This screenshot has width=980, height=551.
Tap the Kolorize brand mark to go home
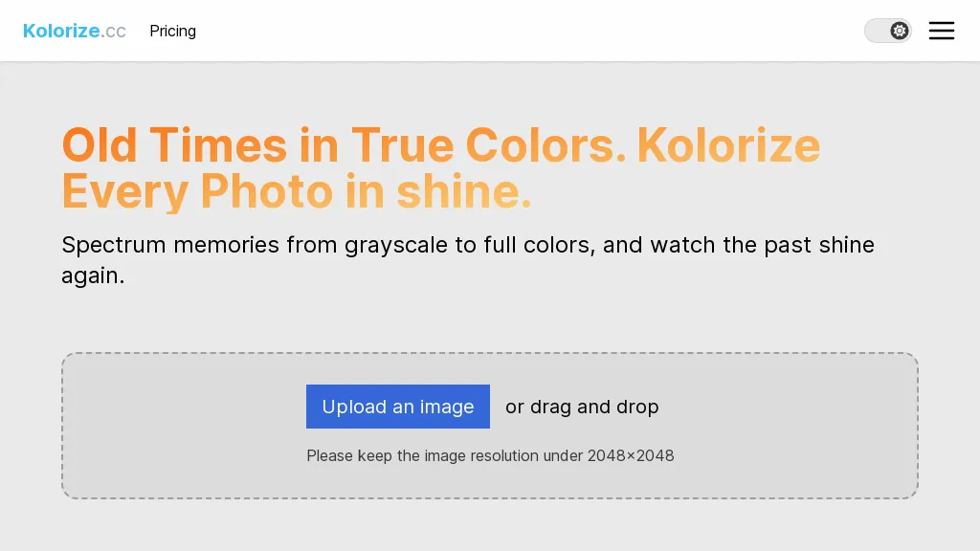tap(74, 30)
